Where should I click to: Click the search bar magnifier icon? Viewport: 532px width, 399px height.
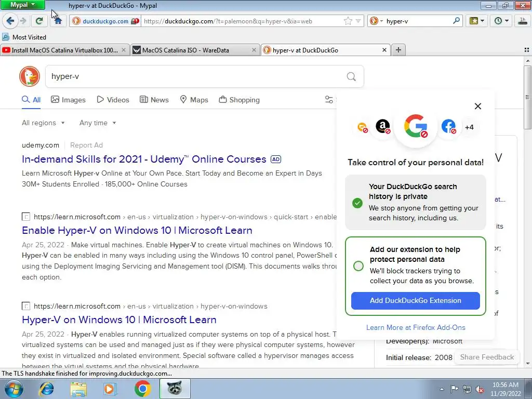click(x=456, y=21)
